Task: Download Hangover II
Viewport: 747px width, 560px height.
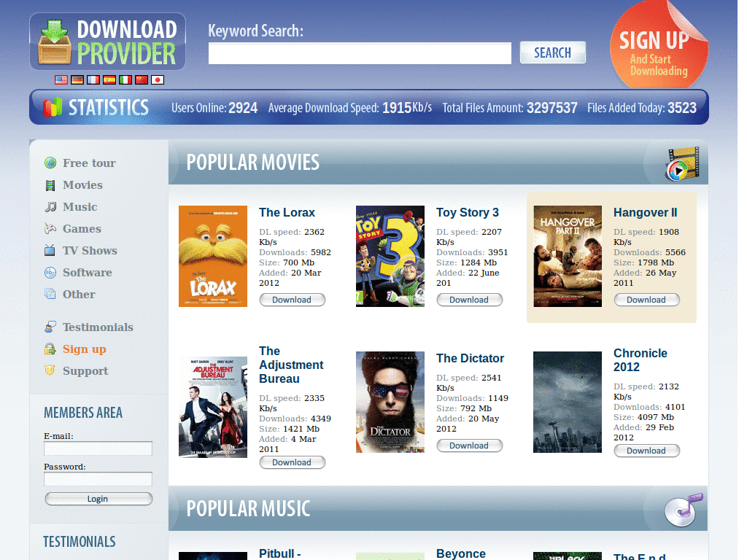Action: pyautogui.click(x=646, y=300)
